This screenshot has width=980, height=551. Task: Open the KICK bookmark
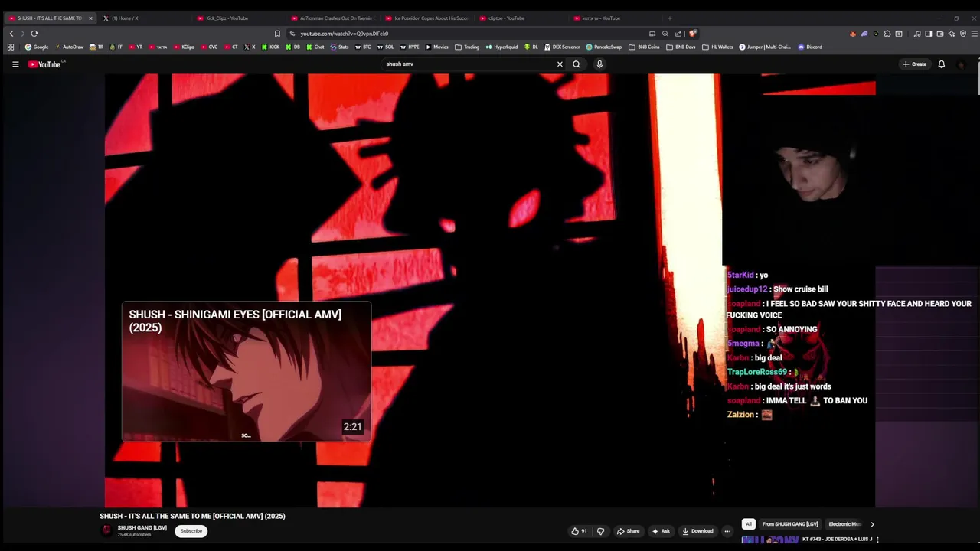(271, 47)
